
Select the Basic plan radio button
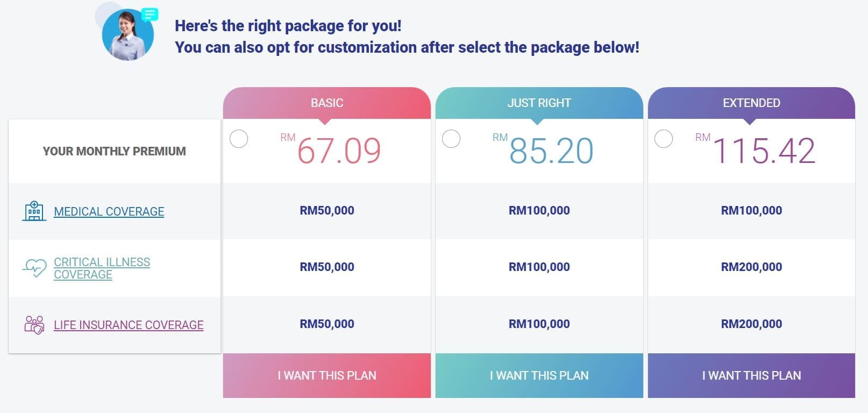click(239, 138)
